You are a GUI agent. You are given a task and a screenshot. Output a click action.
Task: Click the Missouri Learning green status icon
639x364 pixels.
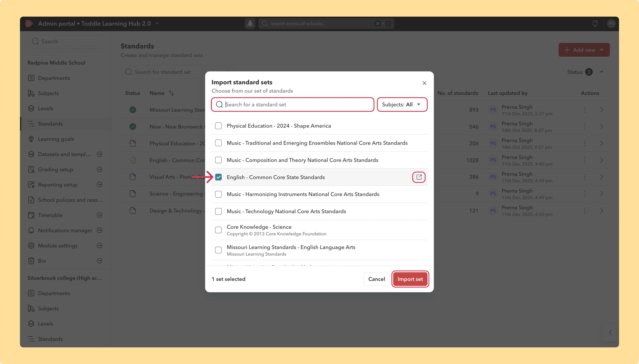coord(133,110)
